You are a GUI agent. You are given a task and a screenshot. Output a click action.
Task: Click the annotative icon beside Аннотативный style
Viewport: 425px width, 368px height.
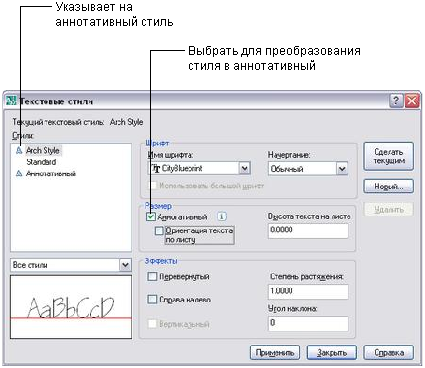pyautogui.click(x=19, y=173)
